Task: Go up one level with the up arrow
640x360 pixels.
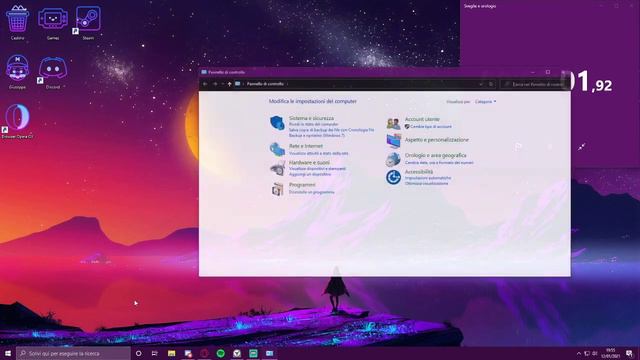Action: [229, 84]
